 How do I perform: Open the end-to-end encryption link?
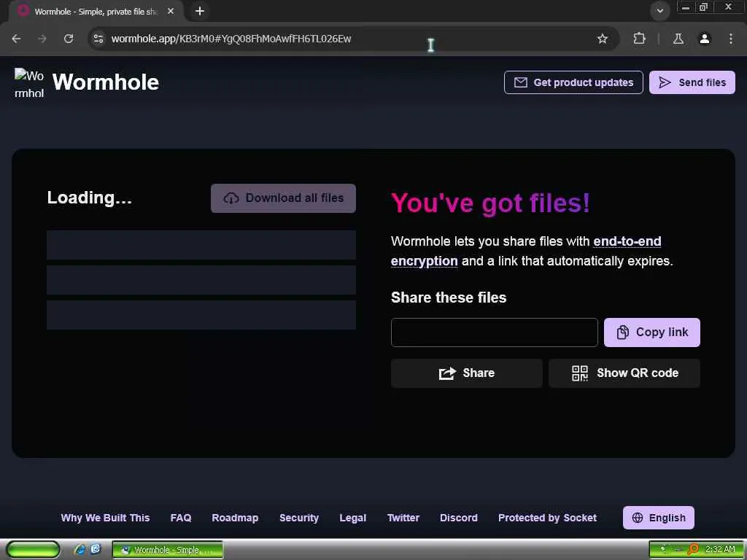click(526, 251)
